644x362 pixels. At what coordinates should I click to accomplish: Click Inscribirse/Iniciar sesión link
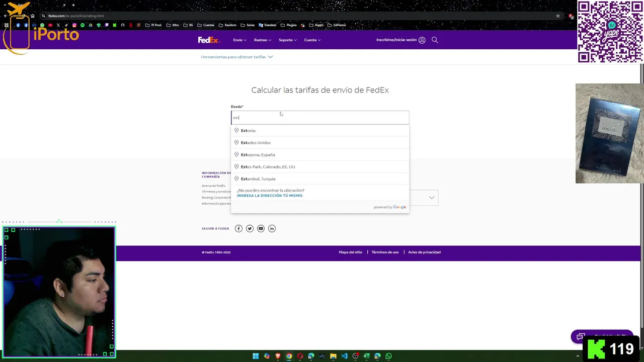pos(396,40)
